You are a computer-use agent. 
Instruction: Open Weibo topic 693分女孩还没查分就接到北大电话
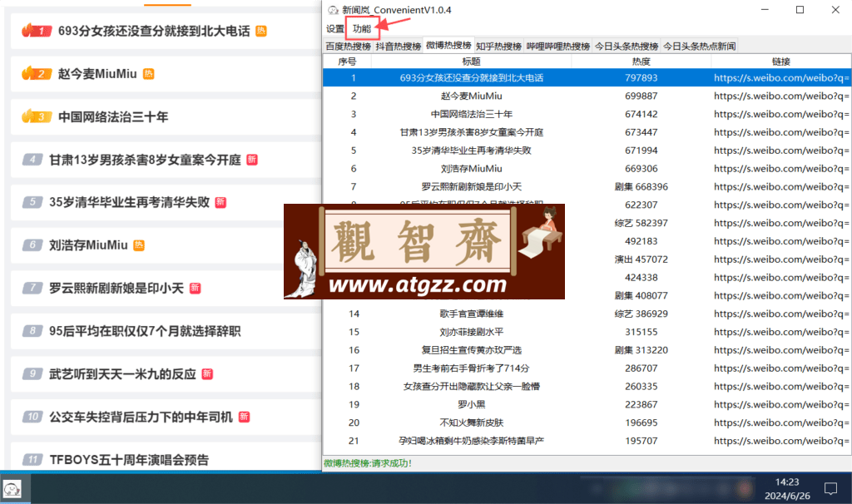click(x=154, y=31)
